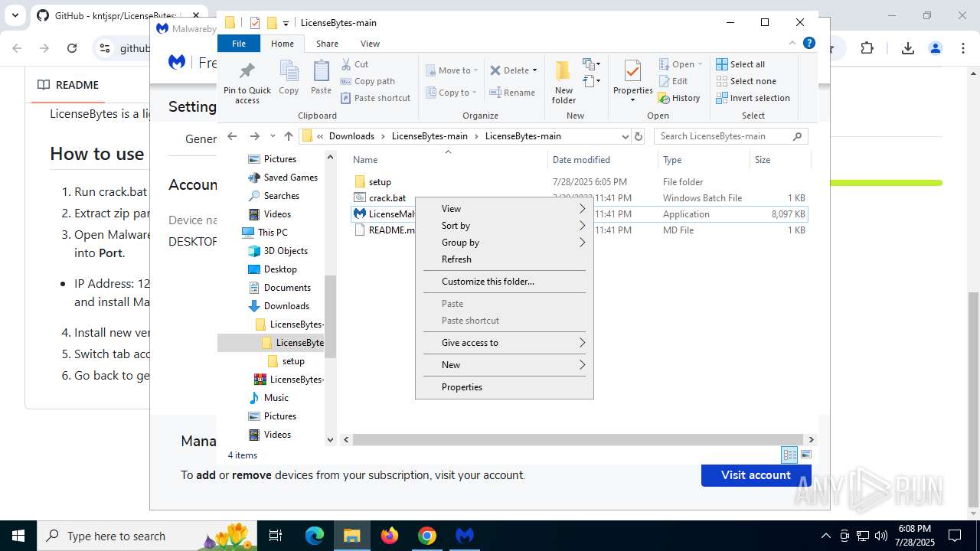980x551 pixels.
Task: Open Malwarebytes taskbar icon
Action: coord(465,536)
